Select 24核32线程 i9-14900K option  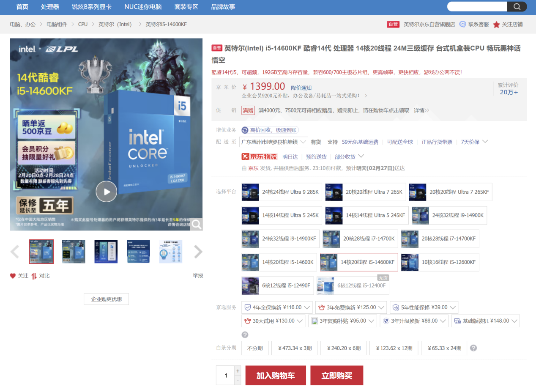(x=449, y=215)
